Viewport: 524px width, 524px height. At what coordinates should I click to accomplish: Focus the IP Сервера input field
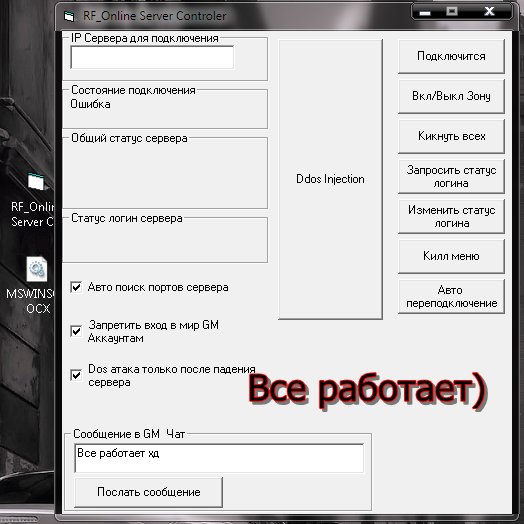[152, 57]
